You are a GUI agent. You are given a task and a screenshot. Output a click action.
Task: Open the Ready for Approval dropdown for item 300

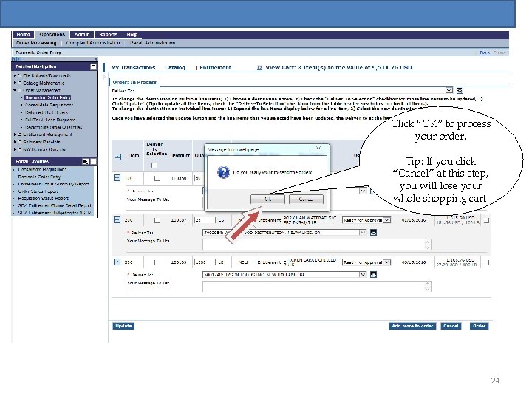(x=386, y=262)
